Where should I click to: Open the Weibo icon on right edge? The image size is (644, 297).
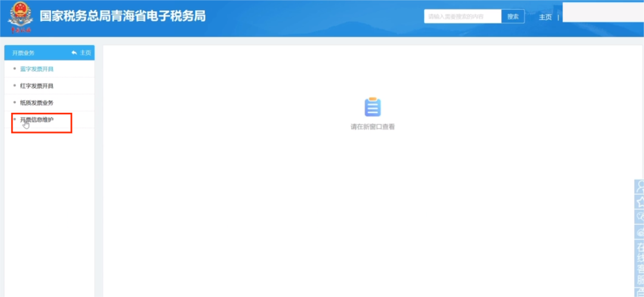pyautogui.click(x=639, y=231)
